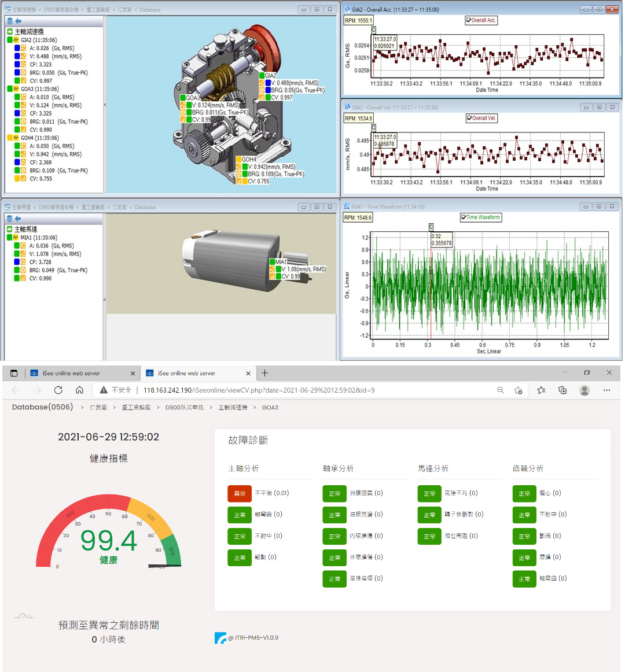Click 正常 status for 鬆動
Viewport: 625px width, 672px height.
240,557
